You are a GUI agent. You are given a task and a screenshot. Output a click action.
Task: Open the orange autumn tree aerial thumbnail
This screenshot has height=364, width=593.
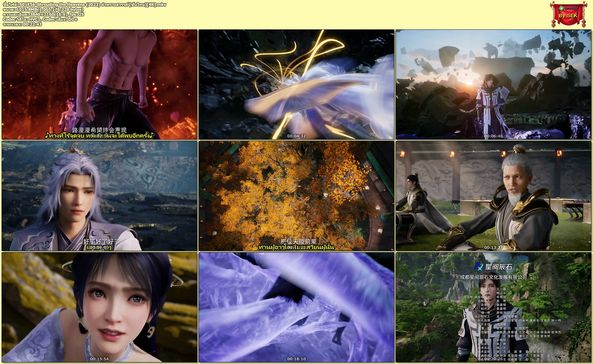(x=296, y=196)
